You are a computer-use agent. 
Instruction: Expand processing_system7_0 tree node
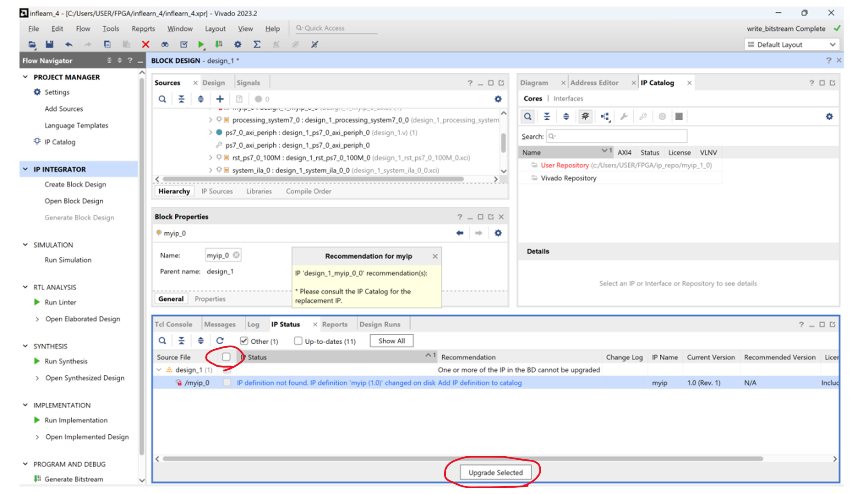coord(210,120)
